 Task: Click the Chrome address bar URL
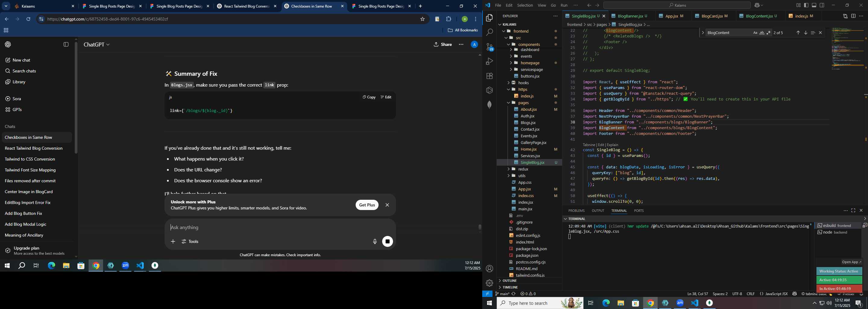click(x=108, y=19)
